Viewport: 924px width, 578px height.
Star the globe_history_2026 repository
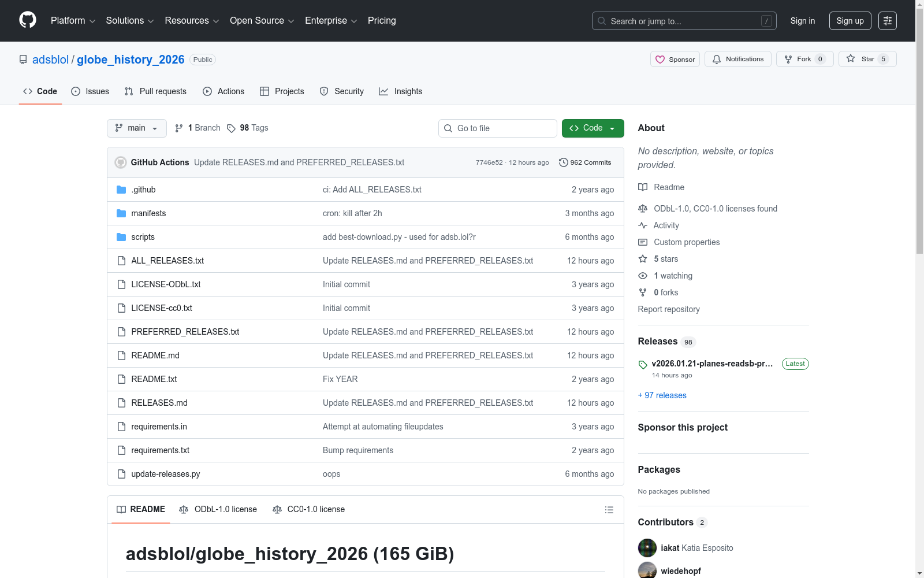pos(867,59)
